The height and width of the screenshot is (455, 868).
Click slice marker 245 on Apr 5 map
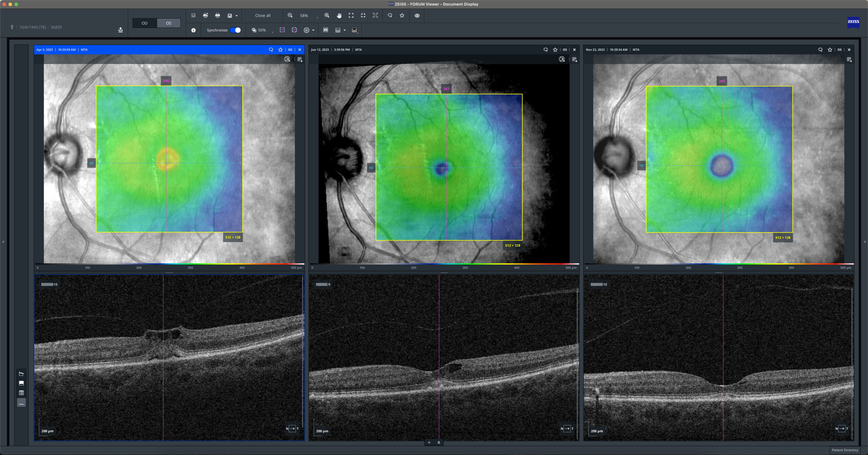click(166, 81)
